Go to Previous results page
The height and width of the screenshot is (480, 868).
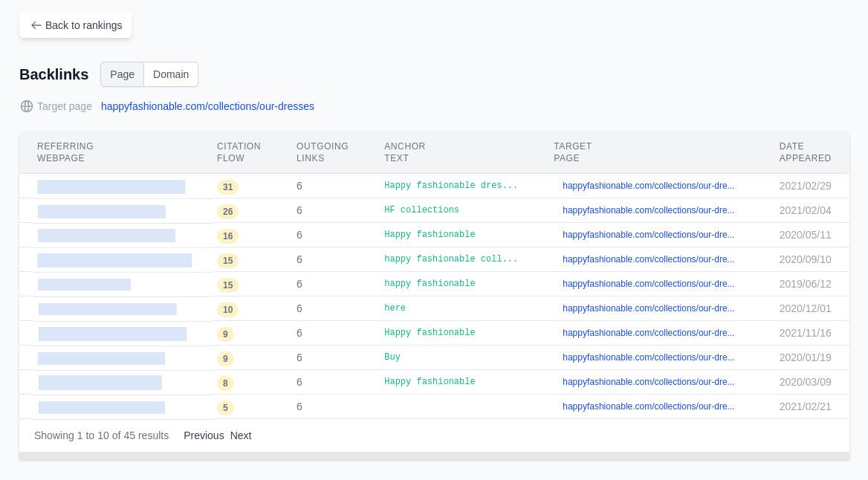pyautogui.click(x=204, y=435)
